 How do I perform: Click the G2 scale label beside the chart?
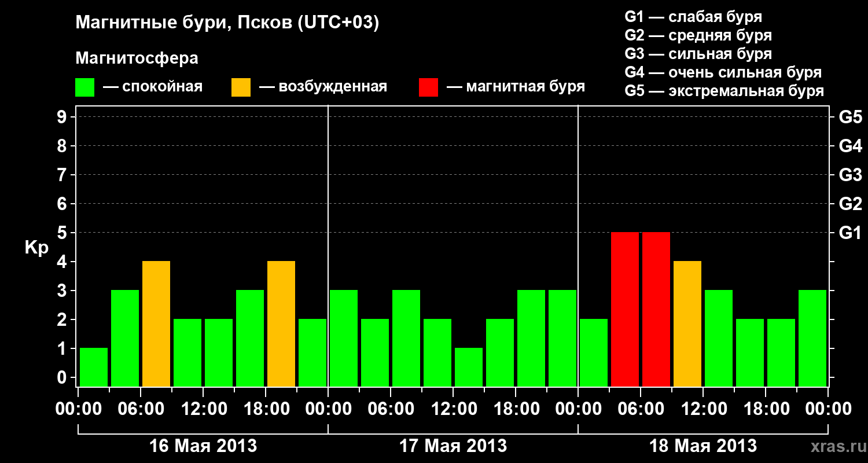tap(850, 204)
